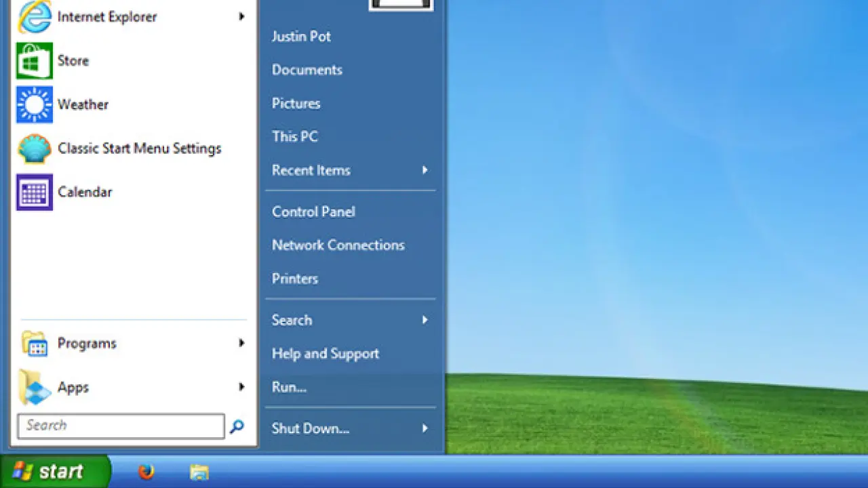Open the Internet Explorer icon
Viewport: 868px width, 488px height.
(34, 17)
